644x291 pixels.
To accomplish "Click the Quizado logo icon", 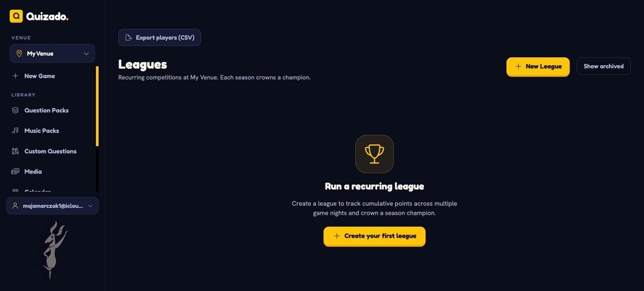I will (x=16, y=17).
